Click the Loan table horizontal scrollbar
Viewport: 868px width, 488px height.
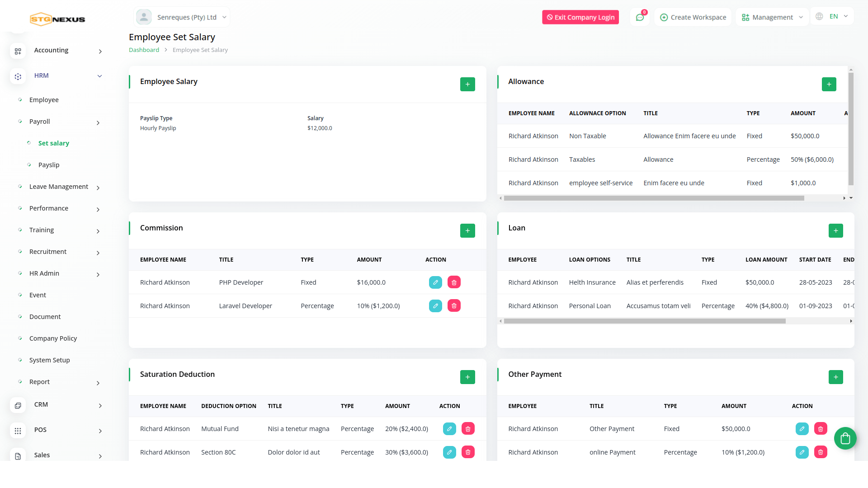click(645, 321)
